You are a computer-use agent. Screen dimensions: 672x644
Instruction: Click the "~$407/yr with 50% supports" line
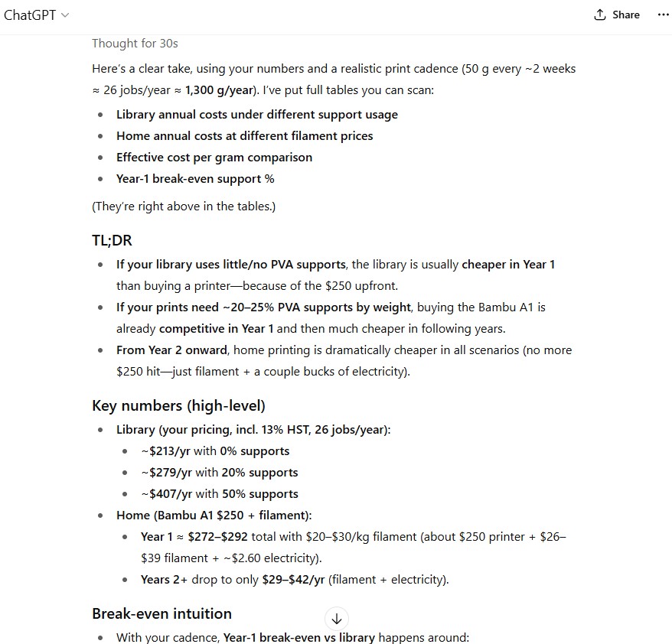click(219, 494)
